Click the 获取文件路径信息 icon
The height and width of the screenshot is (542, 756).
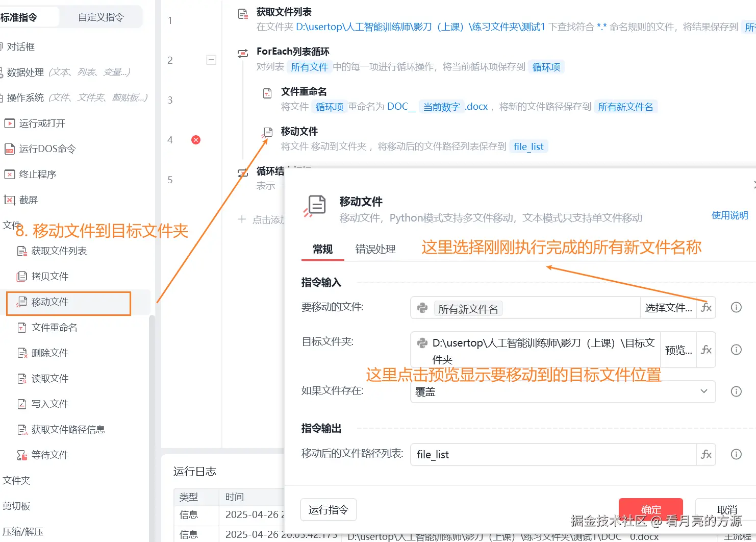coord(22,429)
